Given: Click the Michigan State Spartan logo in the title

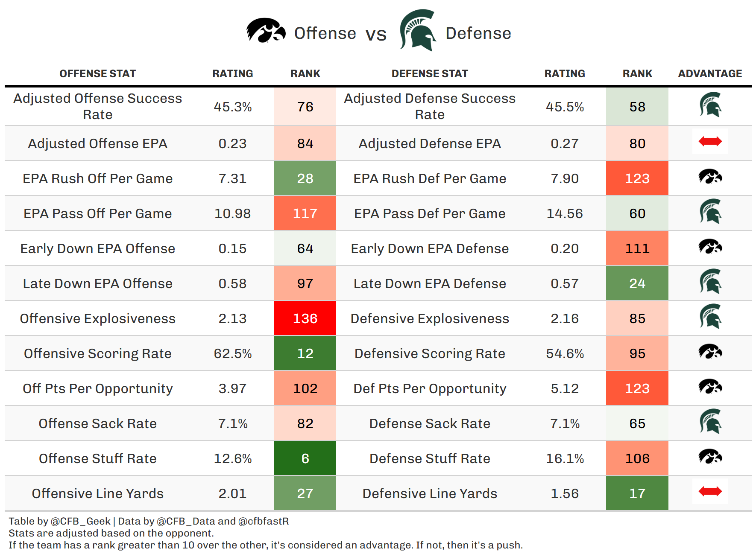Looking at the screenshot, I should click(418, 31).
